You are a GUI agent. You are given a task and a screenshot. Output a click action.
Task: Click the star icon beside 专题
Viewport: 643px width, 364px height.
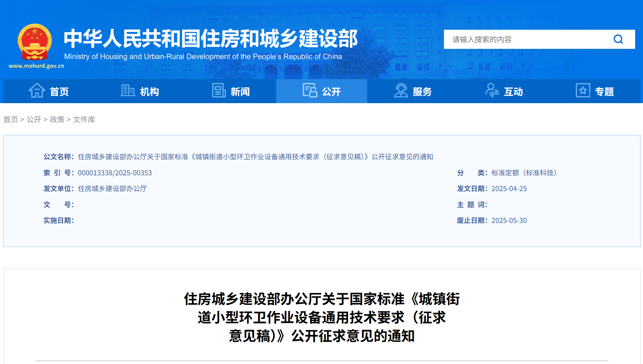tap(583, 90)
